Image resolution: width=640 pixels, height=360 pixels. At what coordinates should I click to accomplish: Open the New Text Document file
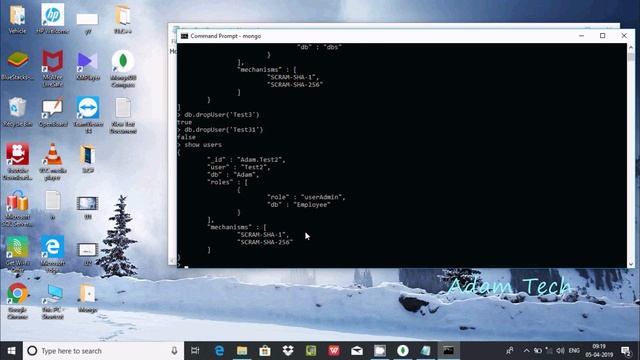pyautogui.click(x=123, y=115)
